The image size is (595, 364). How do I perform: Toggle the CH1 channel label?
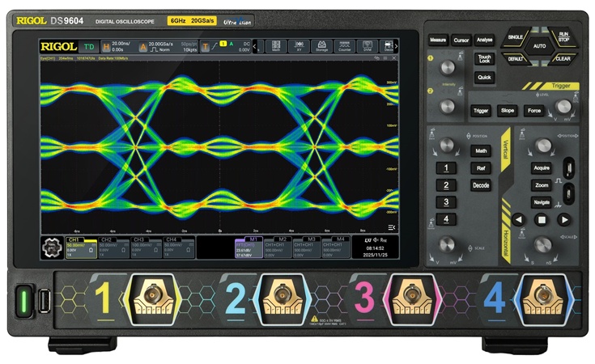coord(74,239)
